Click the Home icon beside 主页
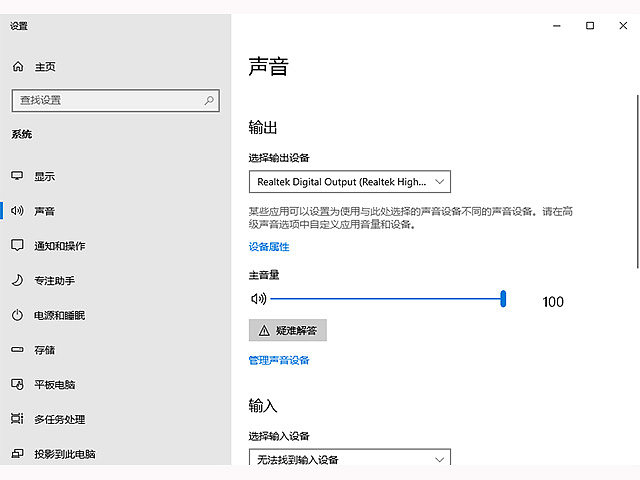This screenshot has width=640, height=480. point(18,66)
